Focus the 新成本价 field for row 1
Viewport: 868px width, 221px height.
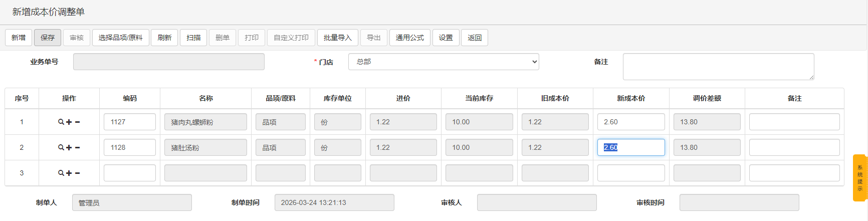coord(630,122)
